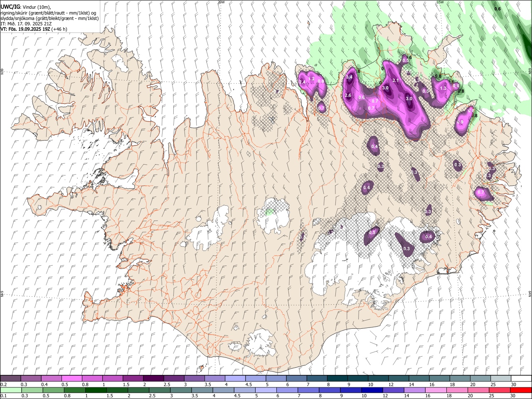Pick the bright red 30 rain legend swatch
The image size is (532, 399).
click(520, 390)
